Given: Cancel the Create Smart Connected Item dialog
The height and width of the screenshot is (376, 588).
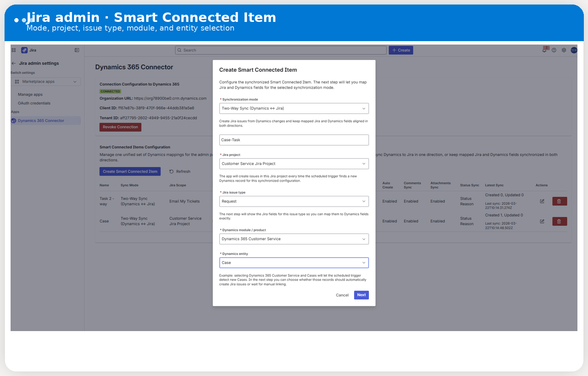Looking at the screenshot, I should point(342,295).
